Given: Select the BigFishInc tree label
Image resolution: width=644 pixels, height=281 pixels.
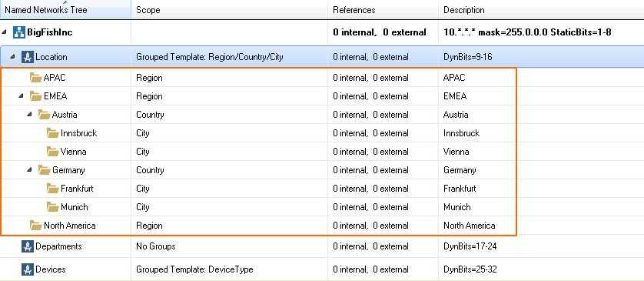Looking at the screenshot, I should [x=50, y=32].
